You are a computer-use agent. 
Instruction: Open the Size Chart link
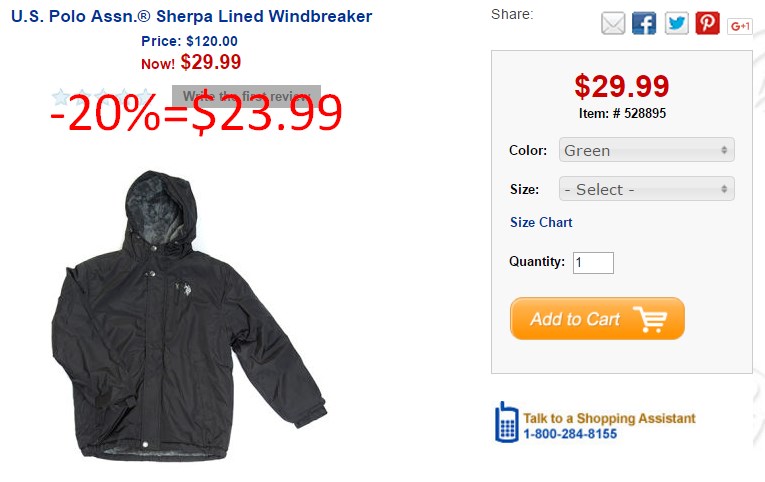coord(541,222)
